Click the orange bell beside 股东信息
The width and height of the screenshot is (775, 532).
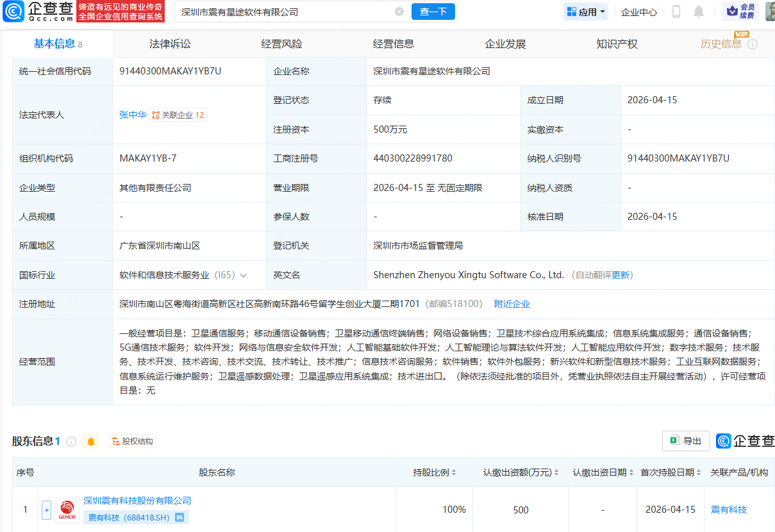point(90,441)
